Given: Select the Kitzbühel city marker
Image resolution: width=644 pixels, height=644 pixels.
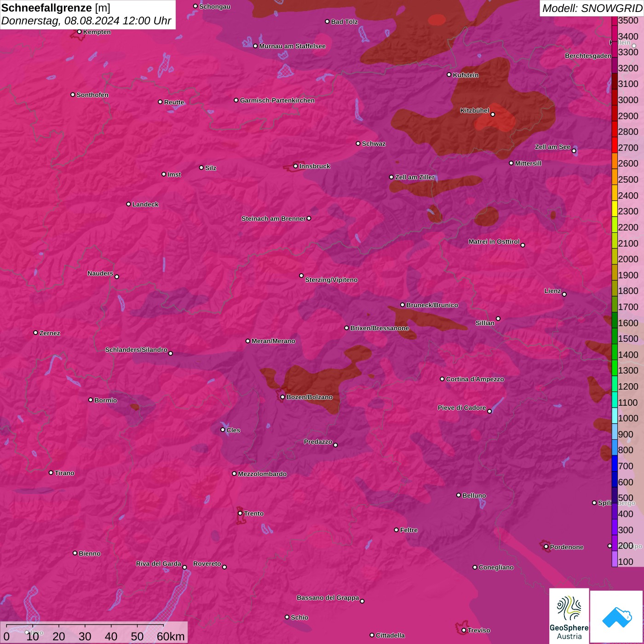Looking at the screenshot, I should [493, 114].
